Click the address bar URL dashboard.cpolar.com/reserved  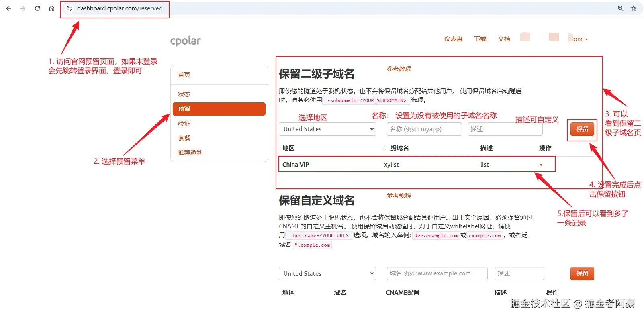(120, 8)
